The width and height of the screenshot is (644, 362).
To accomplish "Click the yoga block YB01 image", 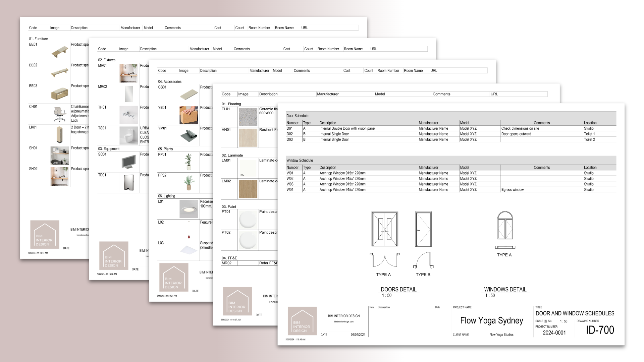I will 189,115.
